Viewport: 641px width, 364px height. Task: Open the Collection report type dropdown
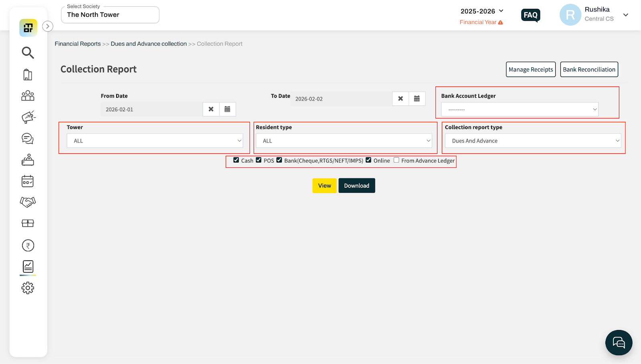pyautogui.click(x=532, y=141)
